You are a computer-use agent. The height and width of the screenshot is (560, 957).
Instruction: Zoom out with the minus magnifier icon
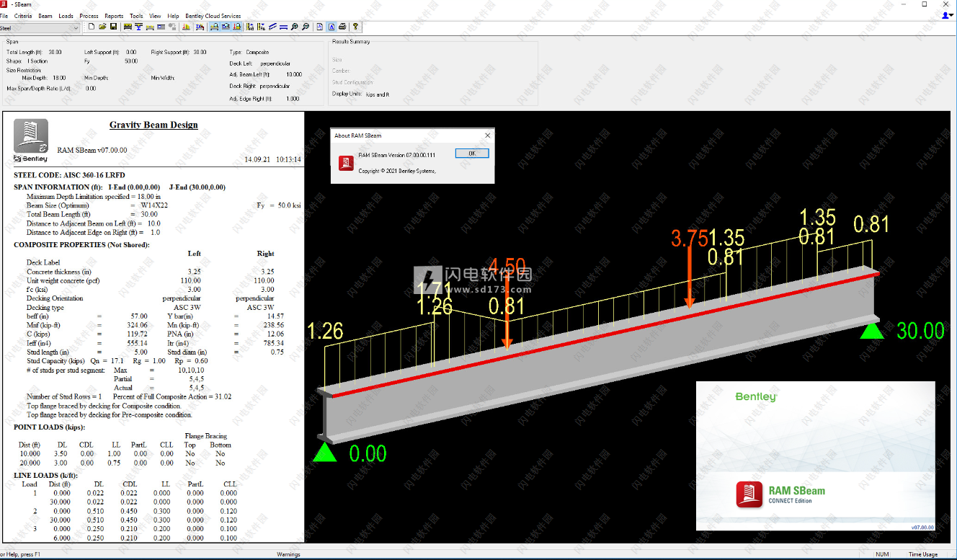(306, 27)
